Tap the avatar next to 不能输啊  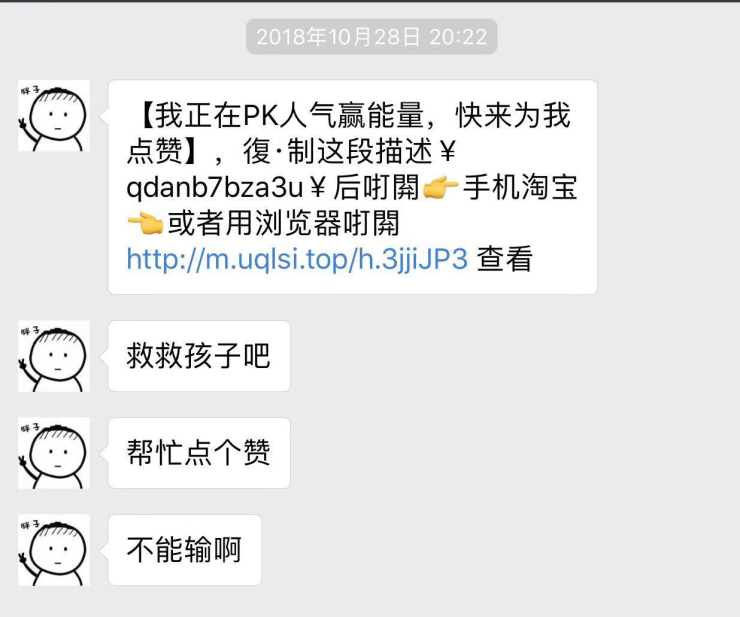[54, 550]
